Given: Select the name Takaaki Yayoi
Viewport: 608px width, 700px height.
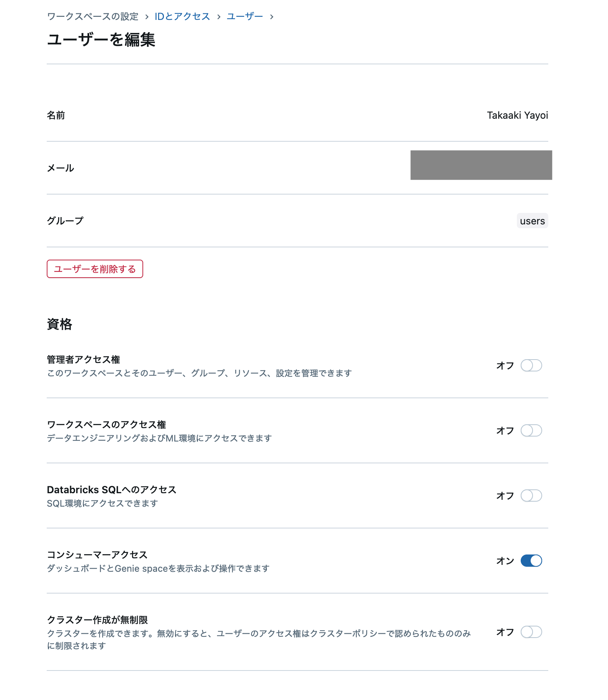Looking at the screenshot, I should click(x=517, y=115).
